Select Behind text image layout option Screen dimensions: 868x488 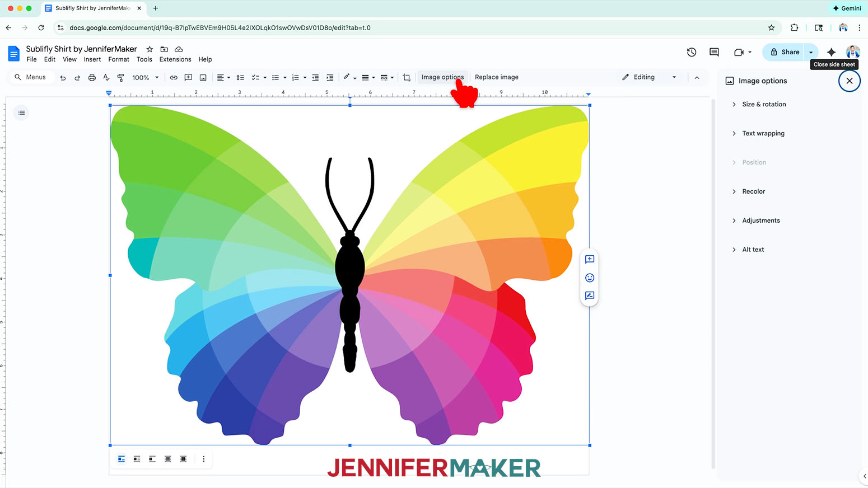[x=167, y=459]
